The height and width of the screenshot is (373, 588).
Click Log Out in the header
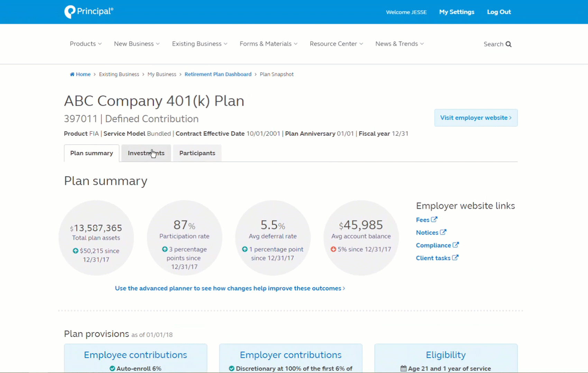click(x=499, y=12)
